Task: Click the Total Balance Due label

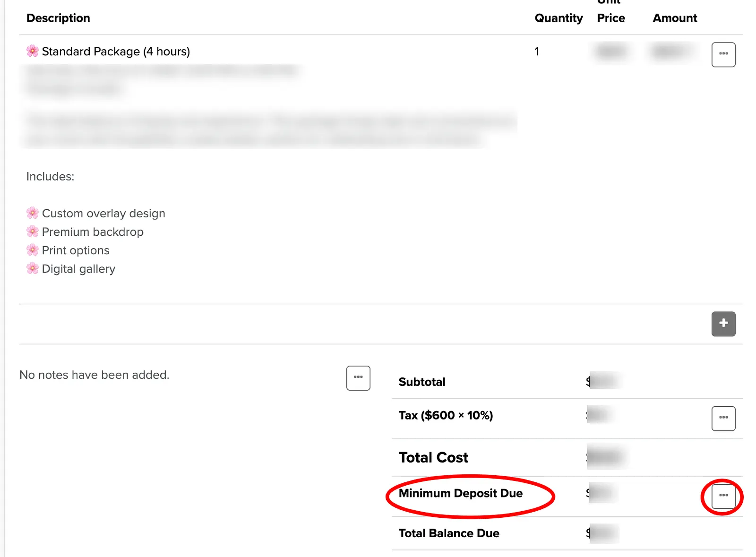Action: [x=449, y=533]
